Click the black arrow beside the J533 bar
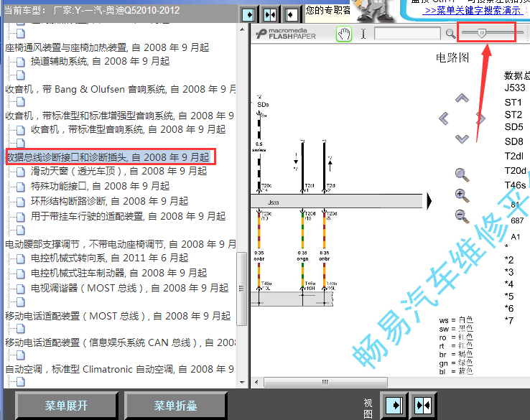This screenshot has width=530, height=420. click(429, 201)
